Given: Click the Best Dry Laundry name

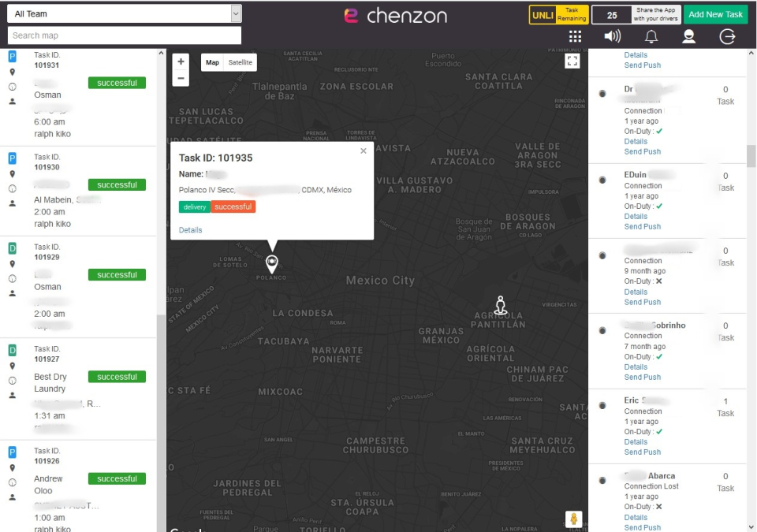Looking at the screenshot, I should [50, 383].
